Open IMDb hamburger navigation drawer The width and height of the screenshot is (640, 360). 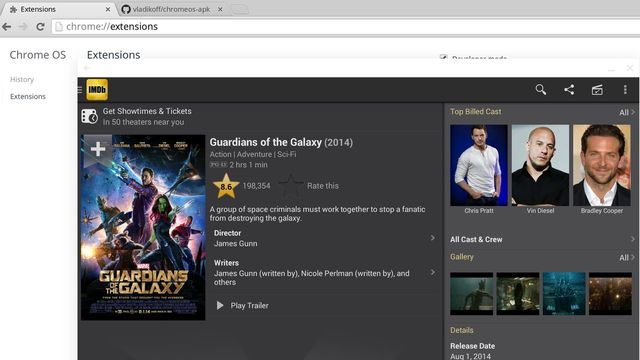click(x=80, y=89)
